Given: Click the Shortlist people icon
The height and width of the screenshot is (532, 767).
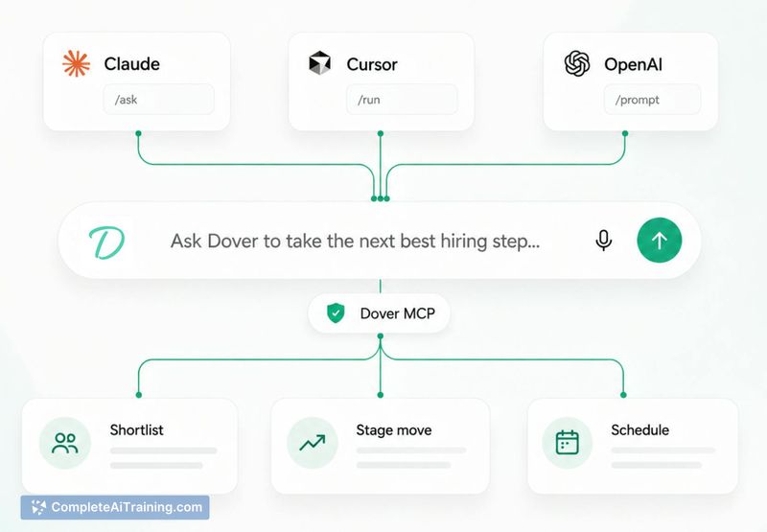Looking at the screenshot, I should pyautogui.click(x=65, y=443).
